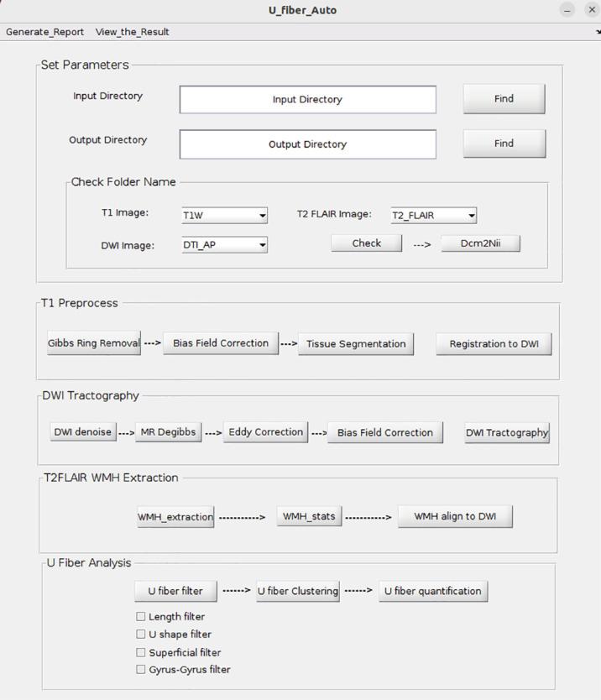Check the Superficial filter option

click(x=141, y=652)
